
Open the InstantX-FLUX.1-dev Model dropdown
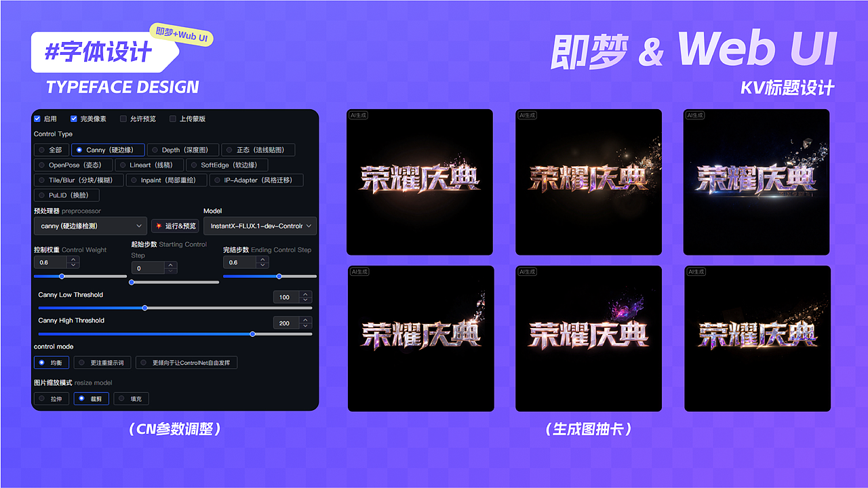tap(260, 226)
